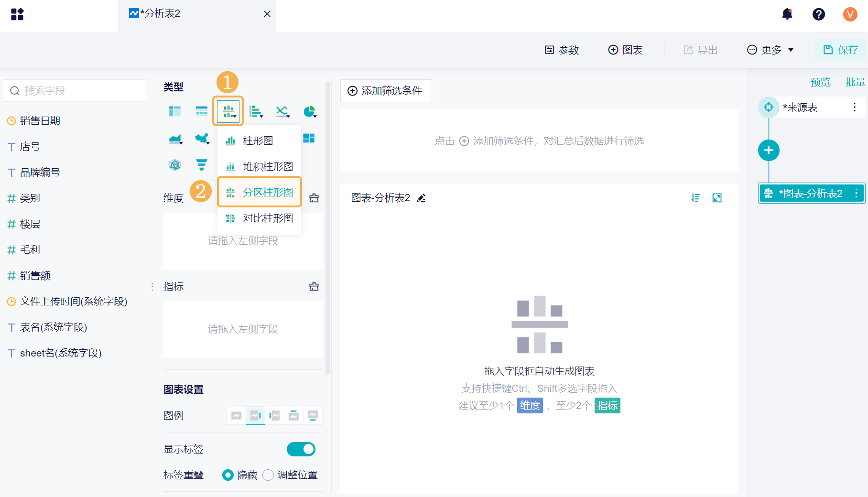Click the 参数 button
This screenshot has height=497, width=868.
click(562, 50)
